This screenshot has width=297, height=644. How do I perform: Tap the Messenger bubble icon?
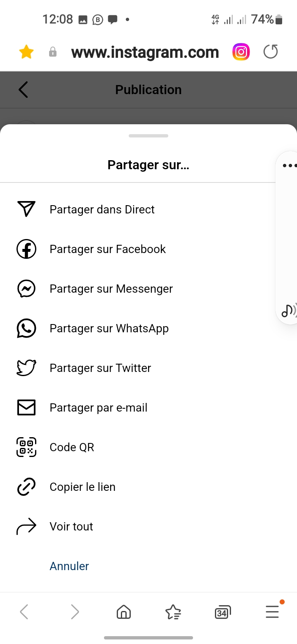click(26, 289)
